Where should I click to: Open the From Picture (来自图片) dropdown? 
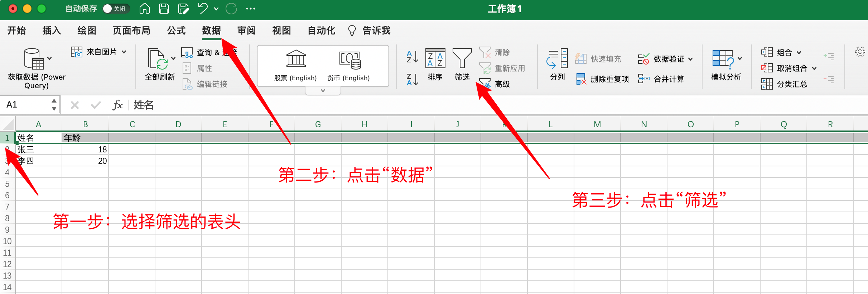click(124, 52)
